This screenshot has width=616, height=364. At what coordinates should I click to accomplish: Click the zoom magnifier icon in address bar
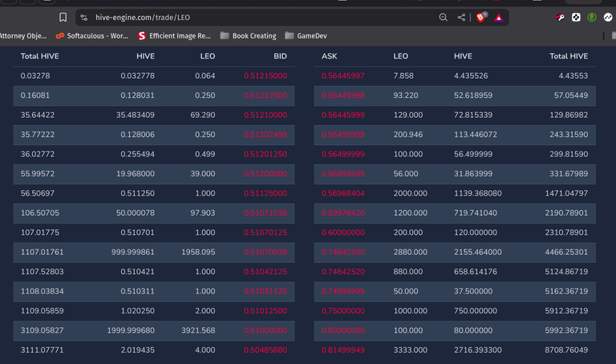click(x=443, y=18)
